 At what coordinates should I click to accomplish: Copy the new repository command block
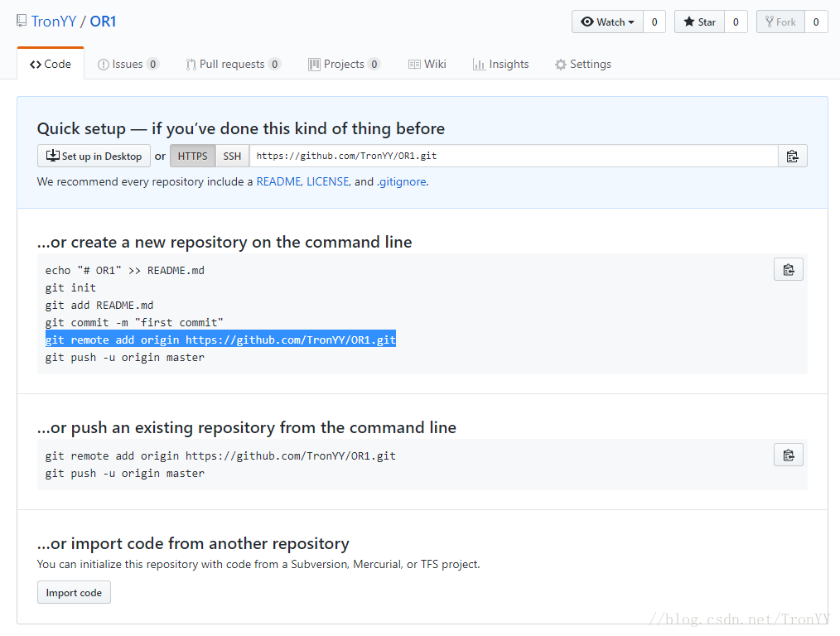pyautogui.click(x=789, y=270)
